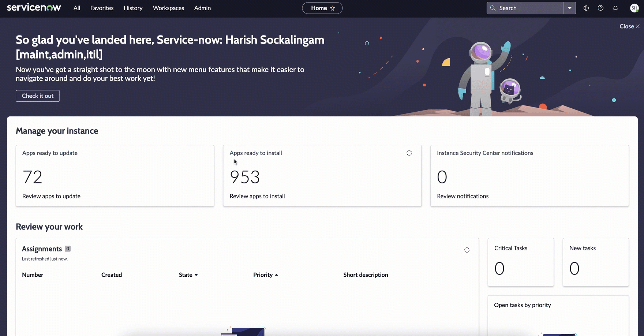Open the All menu
This screenshot has width=644, height=336.
pos(77,8)
